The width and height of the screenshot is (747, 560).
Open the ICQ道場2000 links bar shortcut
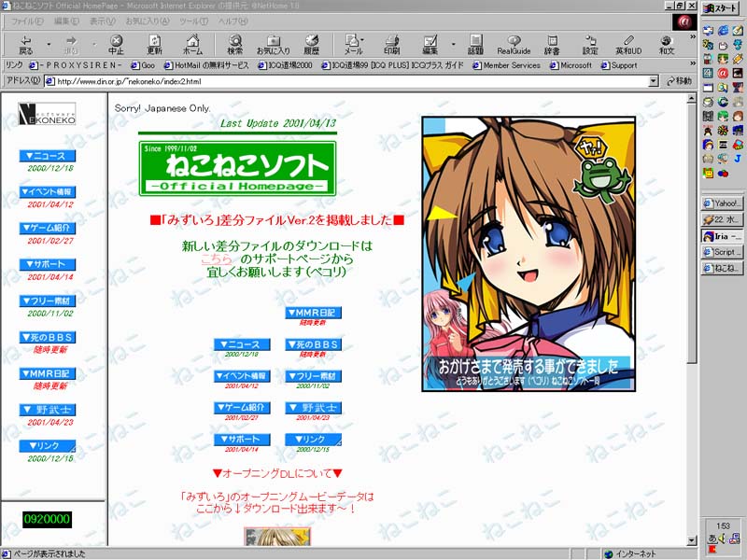(x=285, y=65)
